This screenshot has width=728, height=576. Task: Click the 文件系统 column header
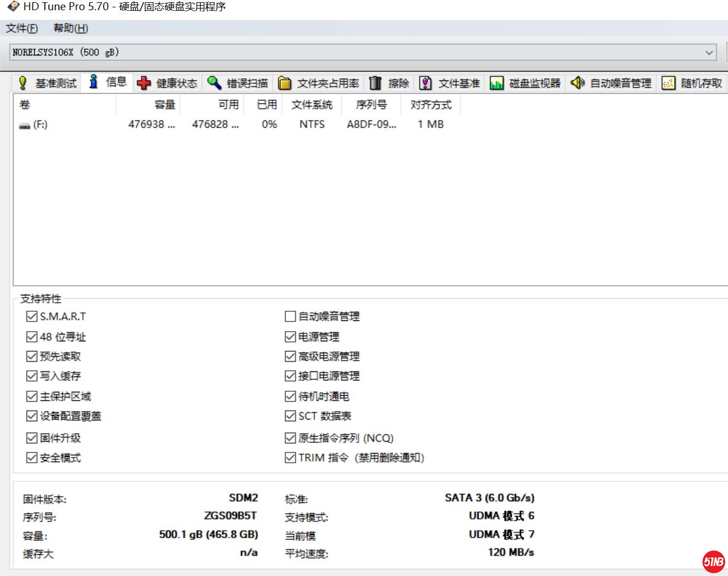click(x=312, y=105)
